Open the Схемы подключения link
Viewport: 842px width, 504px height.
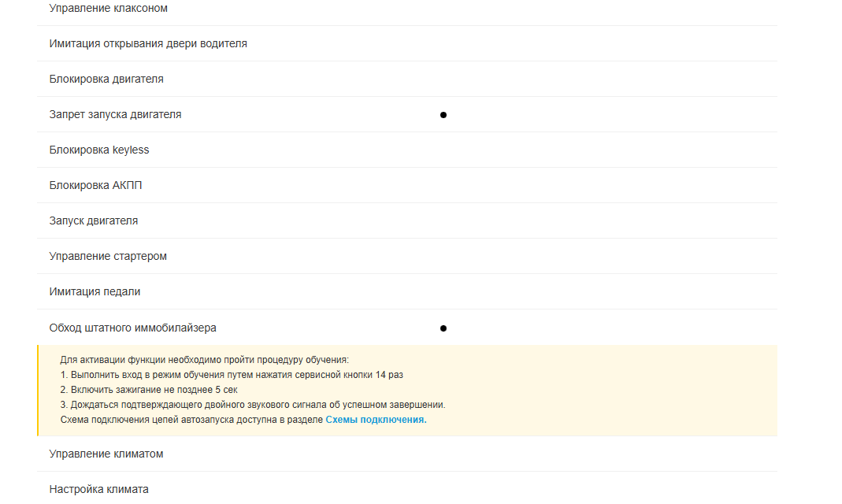376,420
